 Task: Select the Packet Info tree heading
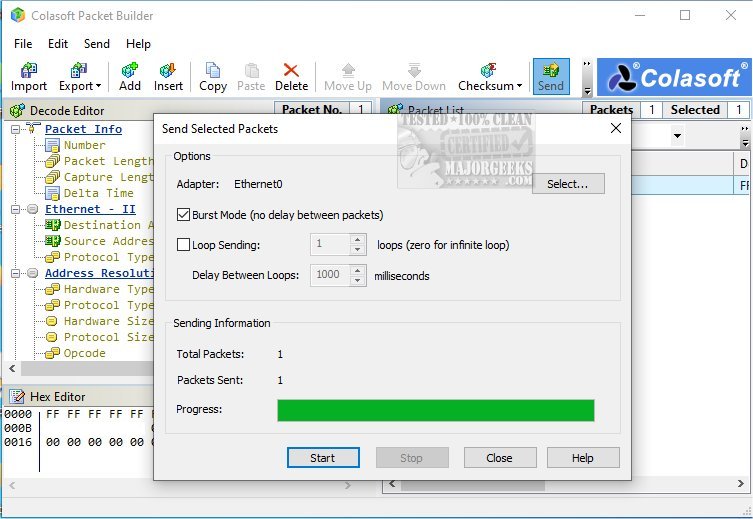[84, 129]
